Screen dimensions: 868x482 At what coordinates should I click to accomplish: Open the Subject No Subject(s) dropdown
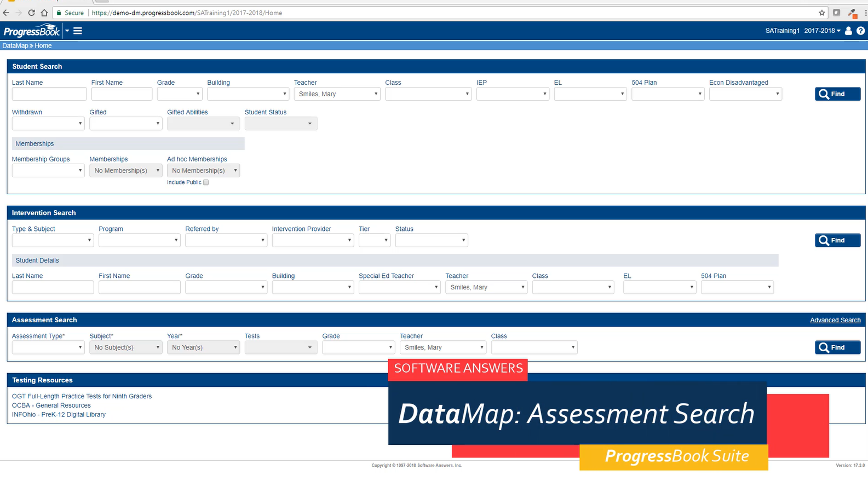point(126,347)
